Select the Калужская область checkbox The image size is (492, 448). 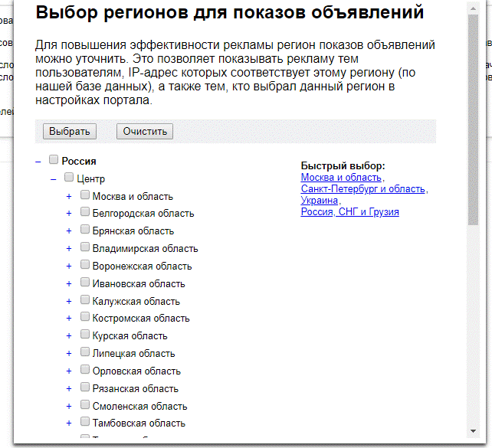85,300
